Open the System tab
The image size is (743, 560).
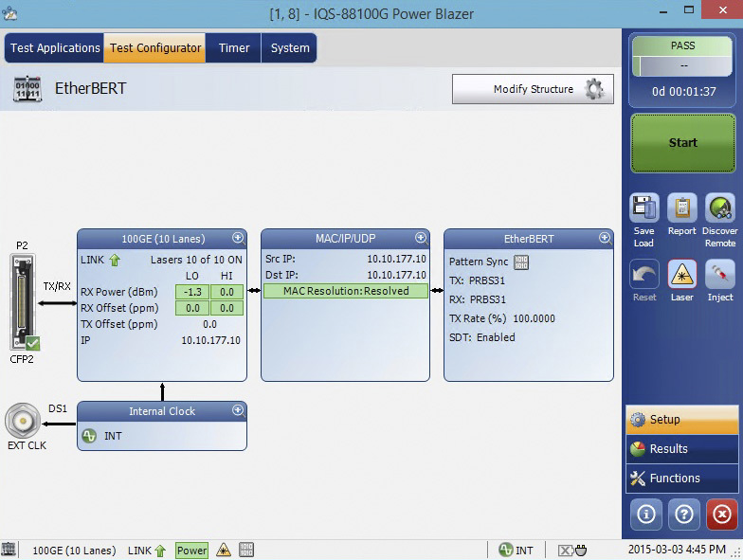(x=290, y=47)
